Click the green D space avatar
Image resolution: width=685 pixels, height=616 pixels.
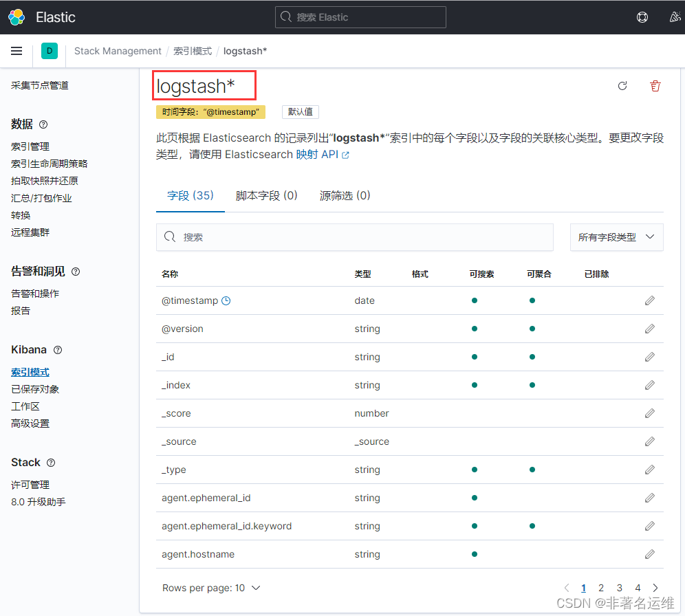(x=50, y=51)
